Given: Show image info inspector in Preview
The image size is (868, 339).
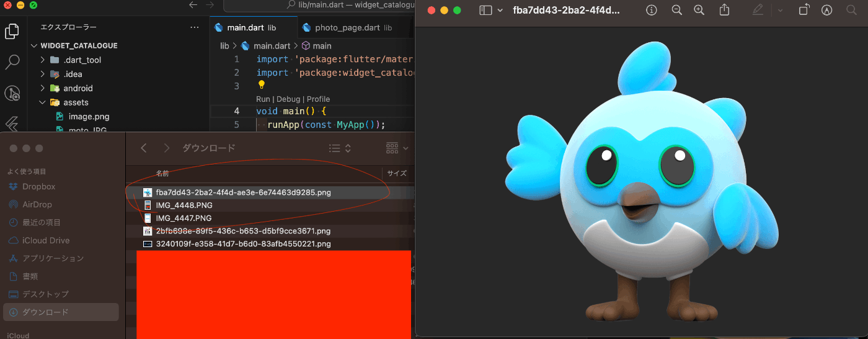Looking at the screenshot, I should (651, 10).
